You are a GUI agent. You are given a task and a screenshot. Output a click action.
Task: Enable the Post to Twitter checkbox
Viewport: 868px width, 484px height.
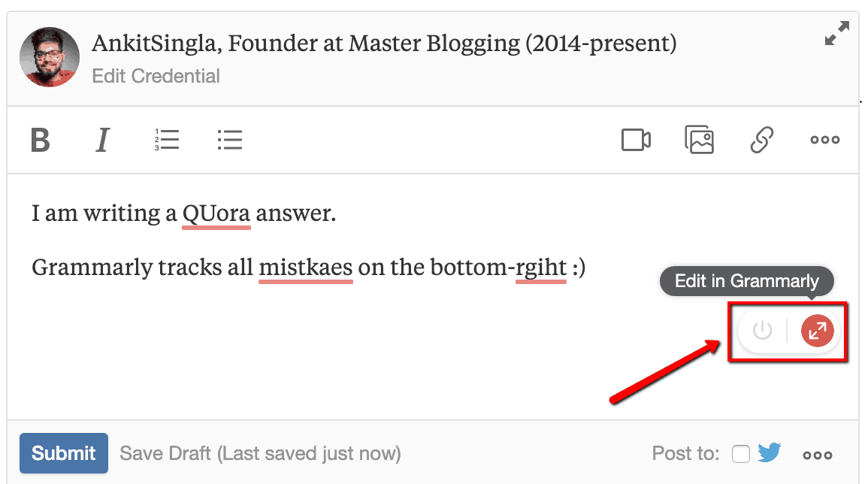click(741, 454)
